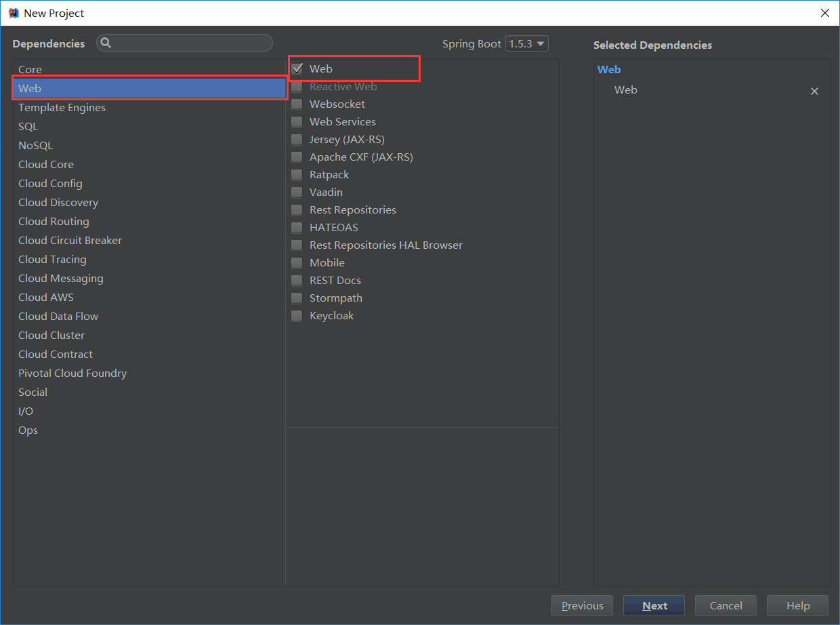
Task: Select the Cloud Config category
Action: [x=149, y=183]
